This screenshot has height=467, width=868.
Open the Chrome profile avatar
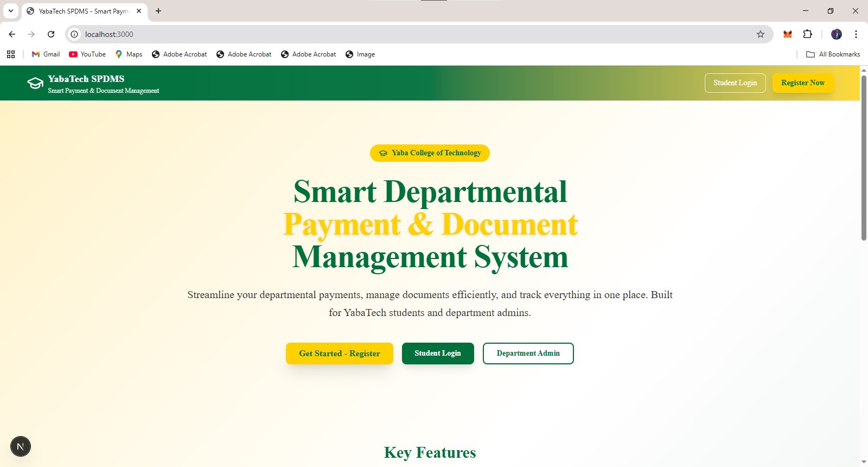837,34
